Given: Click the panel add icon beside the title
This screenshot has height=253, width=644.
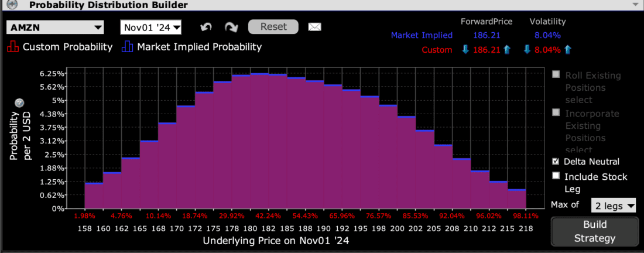Looking at the screenshot, I should coord(13,5).
